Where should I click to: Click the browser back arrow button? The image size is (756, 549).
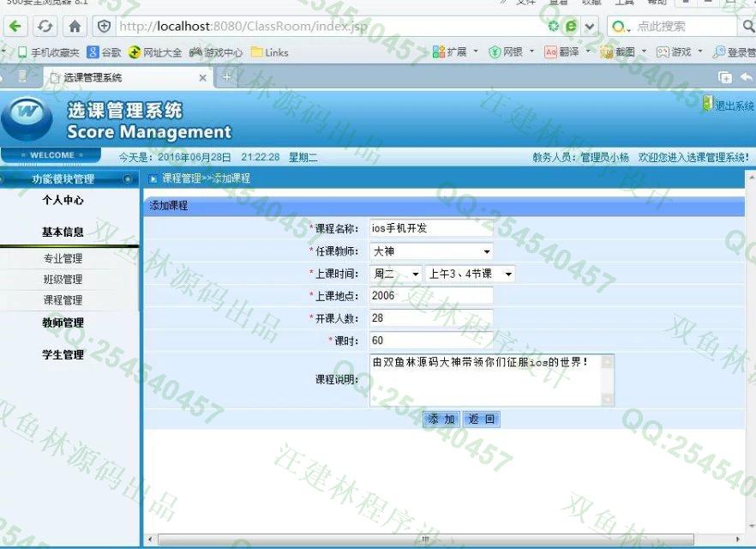[x=15, y=26]
